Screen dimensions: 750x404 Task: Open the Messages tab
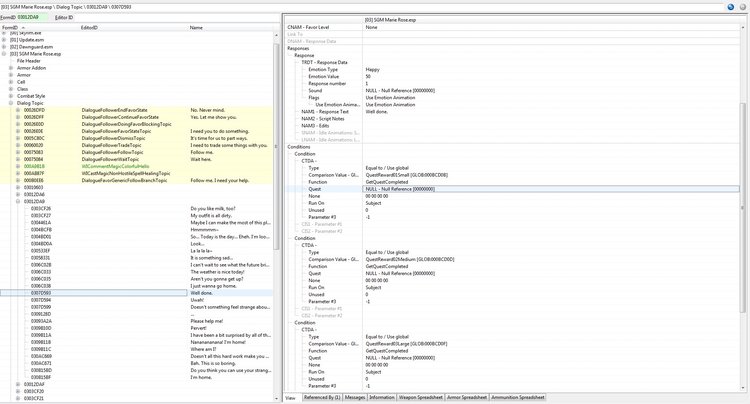355,397
